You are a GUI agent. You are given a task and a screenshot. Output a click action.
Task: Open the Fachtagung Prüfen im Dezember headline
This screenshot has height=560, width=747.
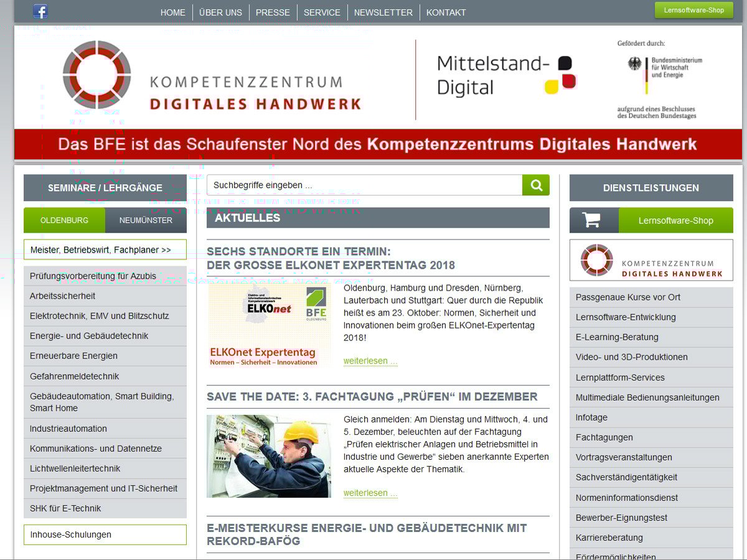372,396
